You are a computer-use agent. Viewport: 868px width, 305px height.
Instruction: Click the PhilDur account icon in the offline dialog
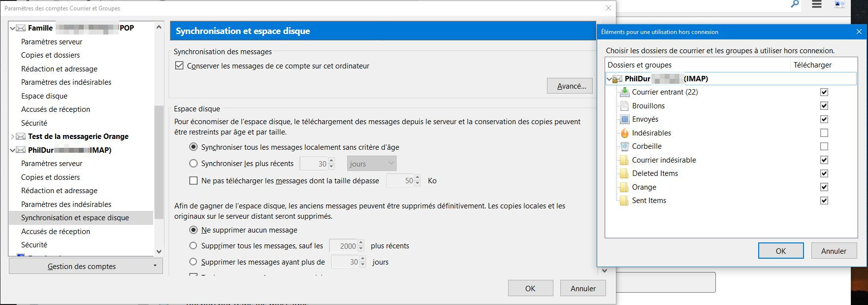617,79
